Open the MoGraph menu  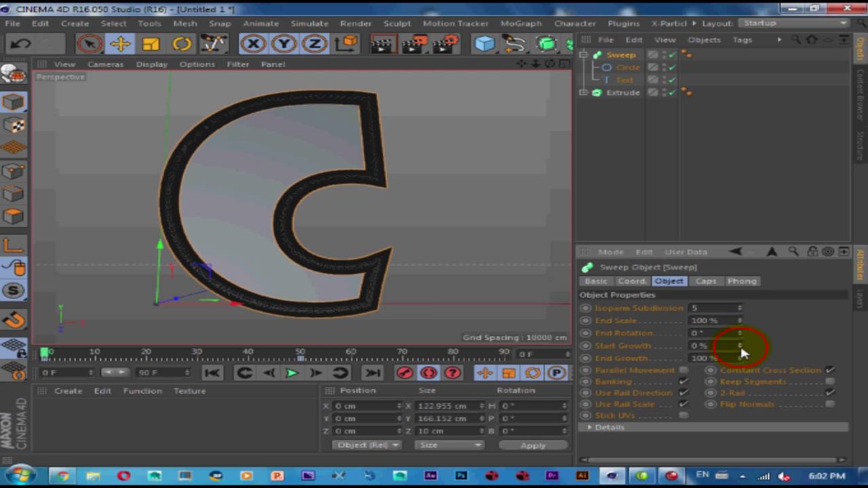pos(521,23)
